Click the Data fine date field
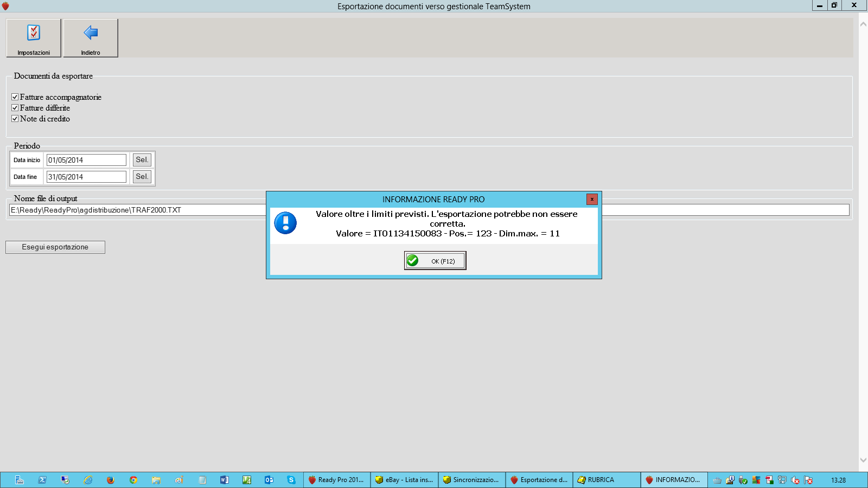868x488 pixels. [x=86, y=177]
